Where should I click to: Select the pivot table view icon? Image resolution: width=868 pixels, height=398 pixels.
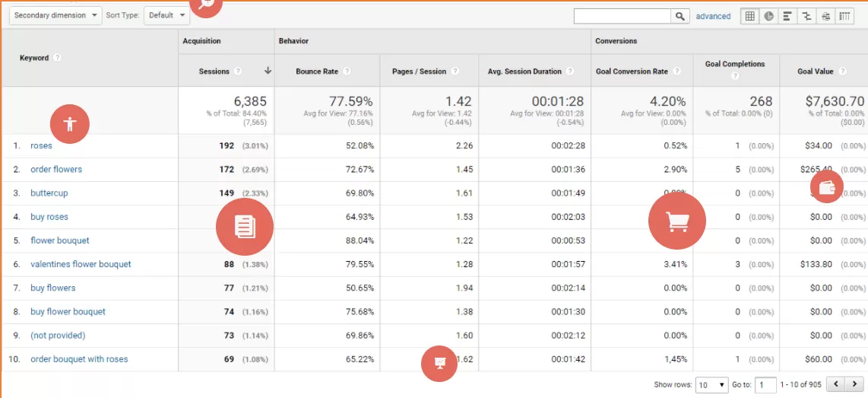[x=845, y=16]
